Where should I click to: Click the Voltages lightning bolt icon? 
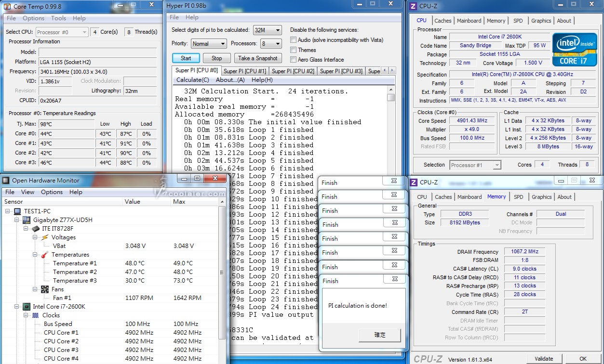click(45, 237)
